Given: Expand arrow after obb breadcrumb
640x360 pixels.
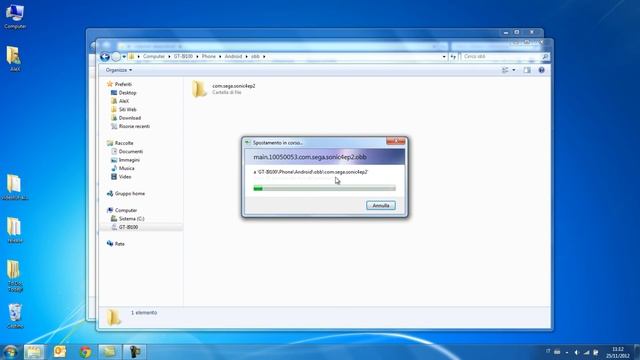Looking at the screenshot, I should [x=264, y=56].
